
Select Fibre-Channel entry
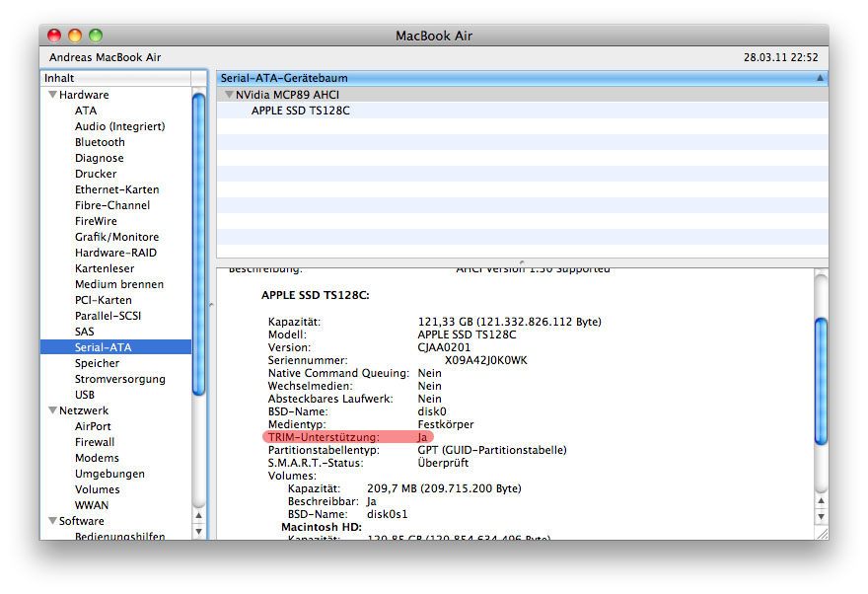click(x=112, y=205)
